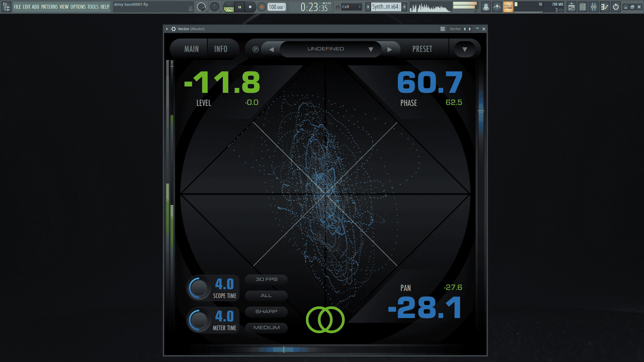The width and height of the screenshot is (644, 362).
Task: Click the oscilloscope waveform display in toolbar
Action: click(430, 7)
